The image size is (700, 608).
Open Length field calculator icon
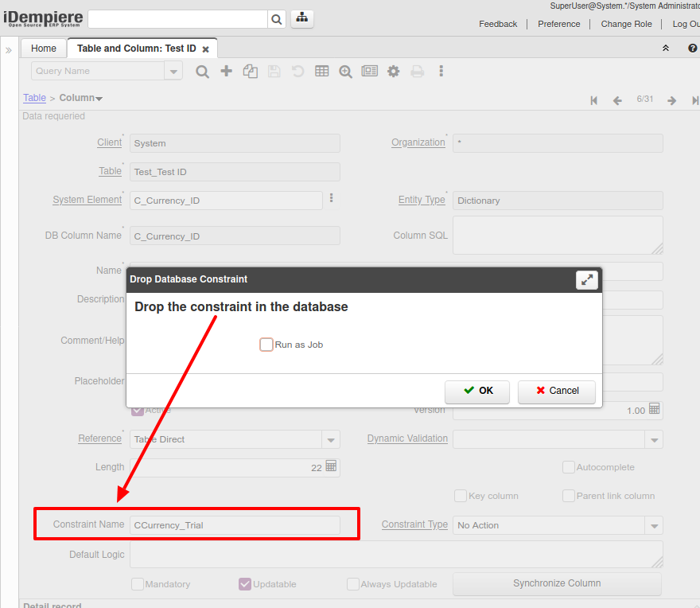(331, 466)
